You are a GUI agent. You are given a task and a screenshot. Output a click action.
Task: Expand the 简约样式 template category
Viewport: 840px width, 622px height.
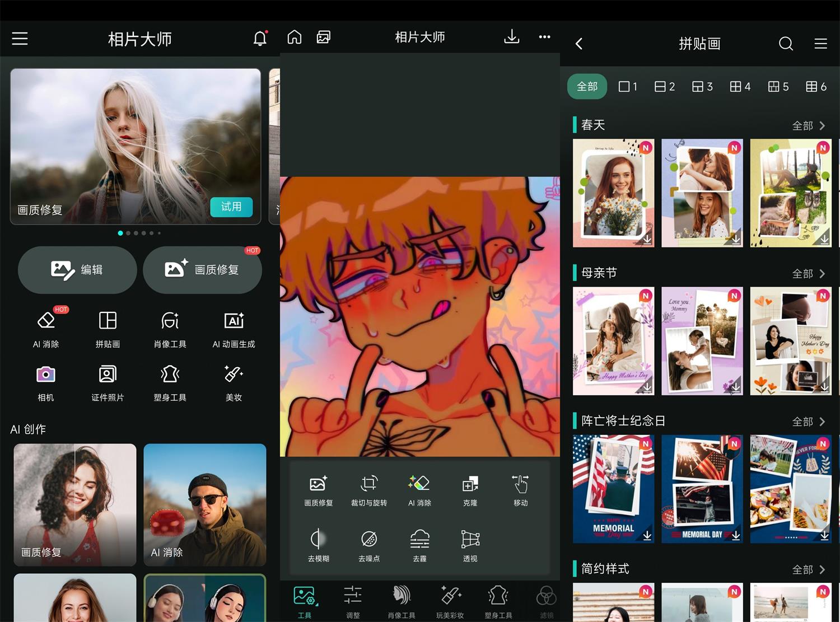809,569
